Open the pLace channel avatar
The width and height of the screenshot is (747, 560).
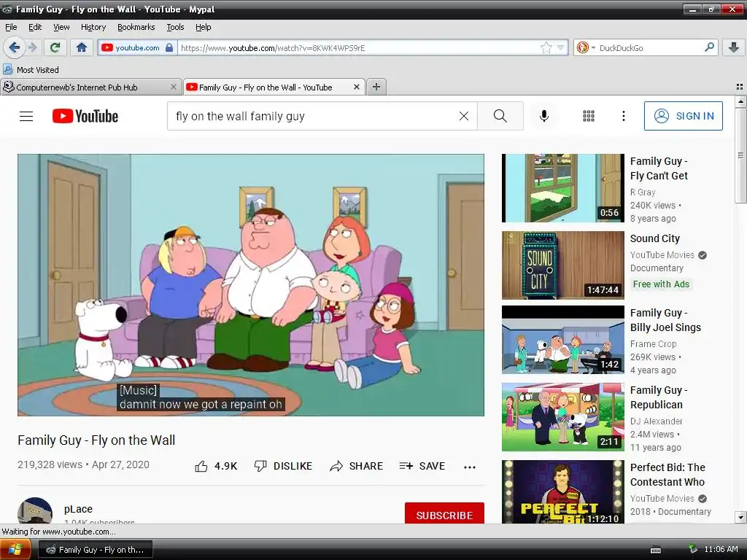pyautogui.click(x=35, y=511)
